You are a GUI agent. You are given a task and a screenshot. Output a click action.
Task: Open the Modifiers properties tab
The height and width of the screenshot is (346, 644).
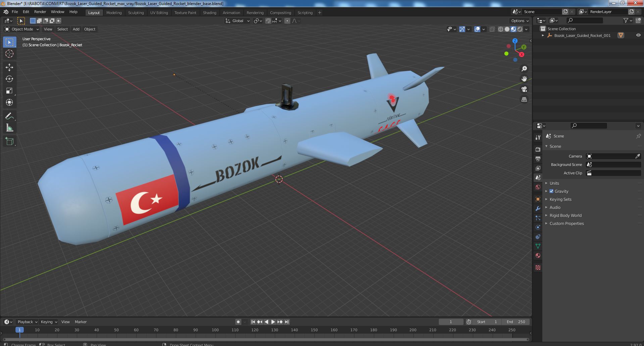pyautogui.click(x=538, y=209)
